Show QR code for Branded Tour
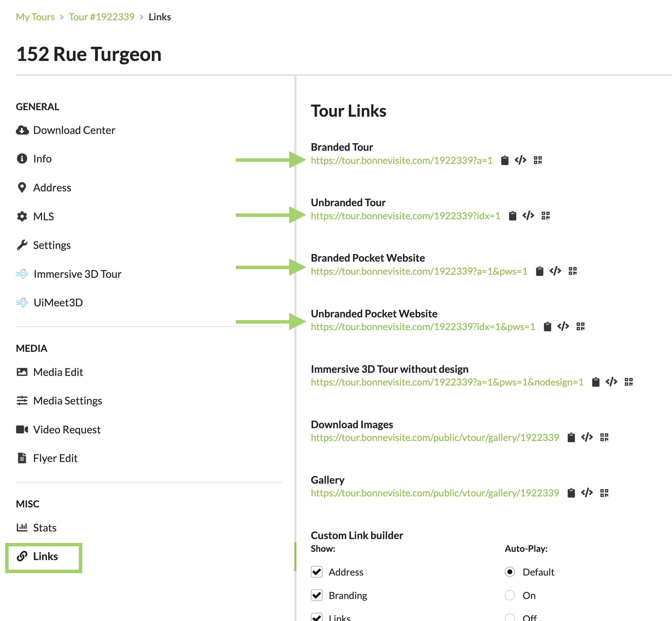Viewport: 672px width, 621px height. pos(538,160)
